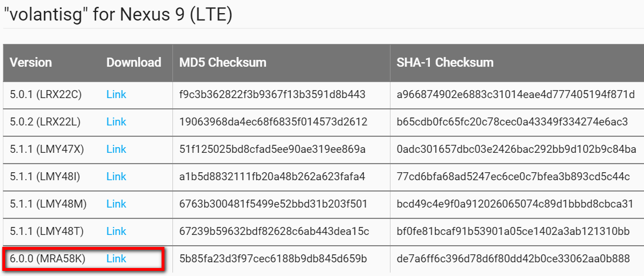The height and width of the screenshot is (276, 644).
Task: Click the Version column header
Action: click(31, 62)
